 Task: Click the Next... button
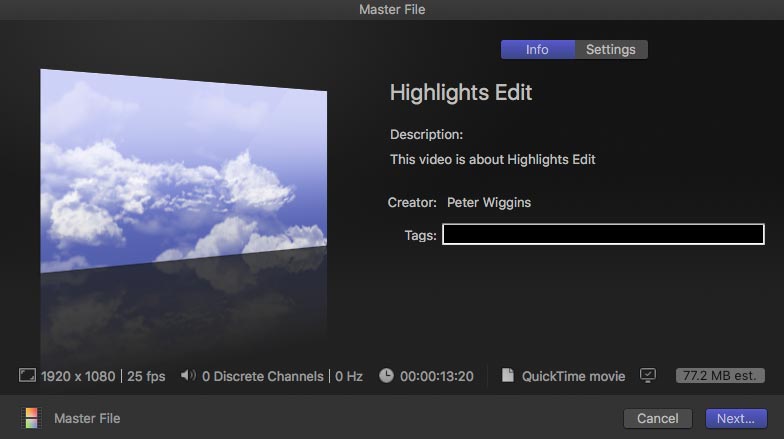(x=736, y=418)
